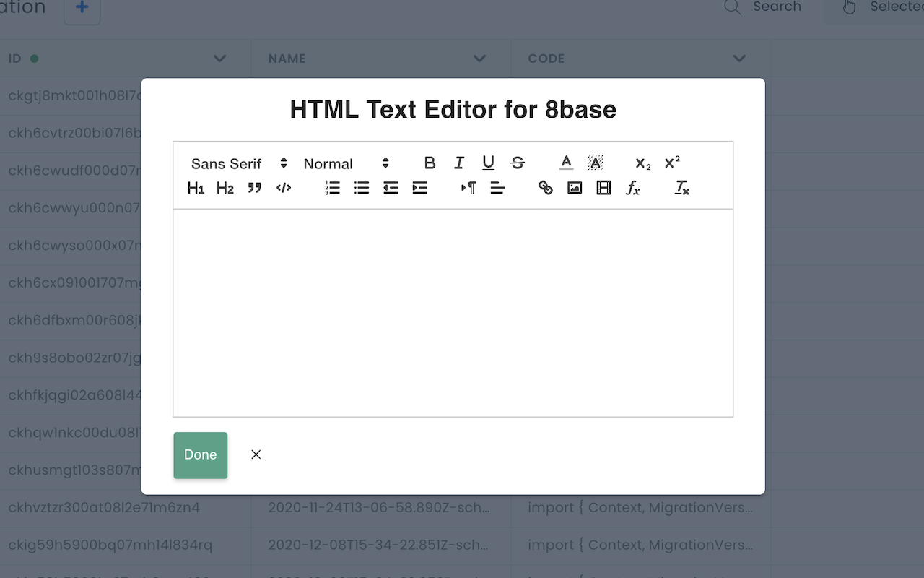The height and width of the screenshot is (578, 924).
Task: Select row ckig59h5900bq07mh14l834rq
Action: pos(110,545)
